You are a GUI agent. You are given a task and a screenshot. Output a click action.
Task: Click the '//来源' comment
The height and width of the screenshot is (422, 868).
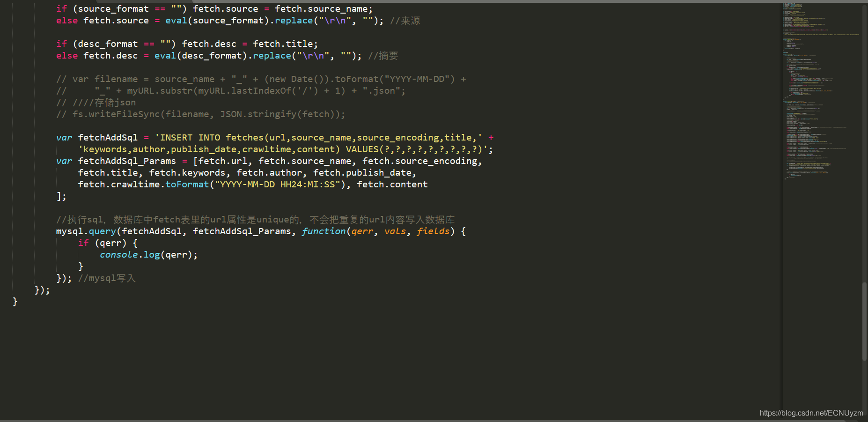pyautogui.click(x=405, y=21)
